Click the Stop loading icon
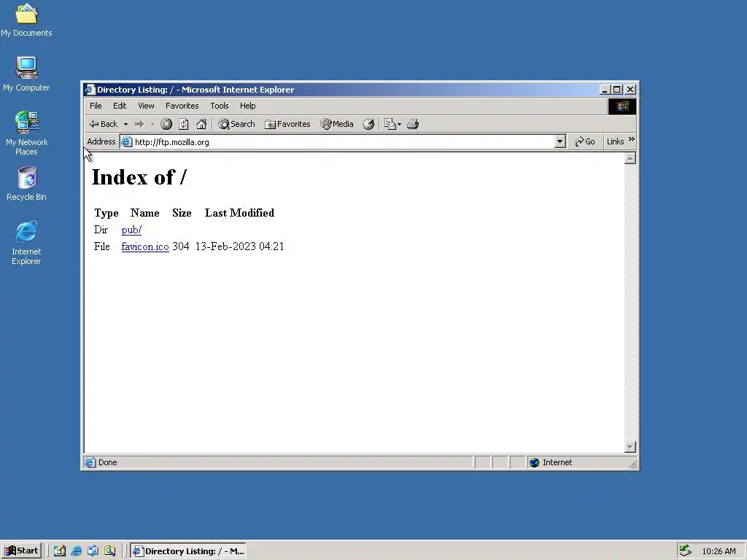 point(166,124)
